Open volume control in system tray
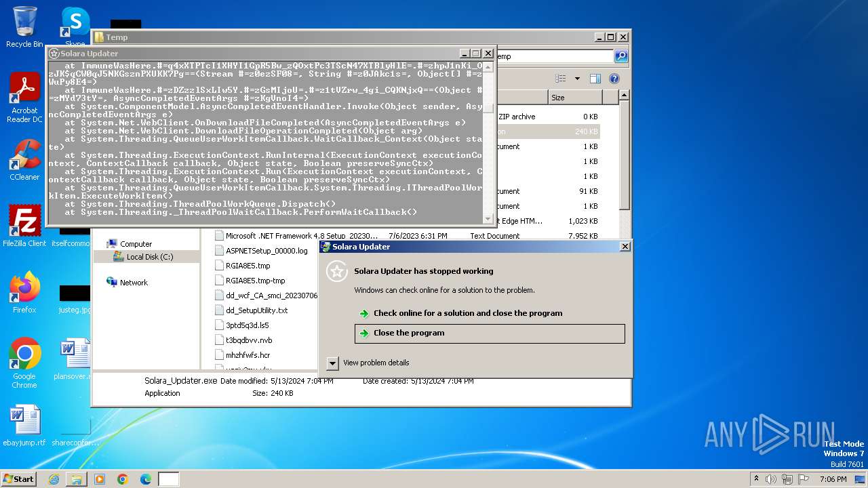 point(771,479)
